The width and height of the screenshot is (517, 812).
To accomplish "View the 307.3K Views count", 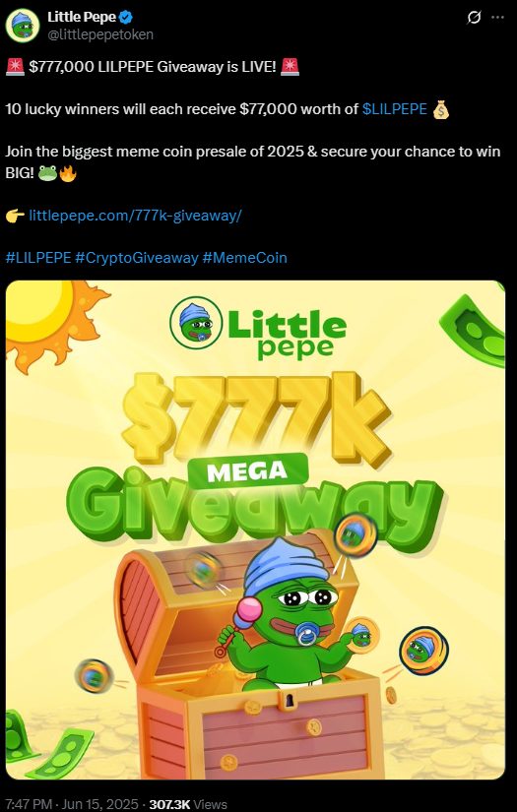I will 188,804.
